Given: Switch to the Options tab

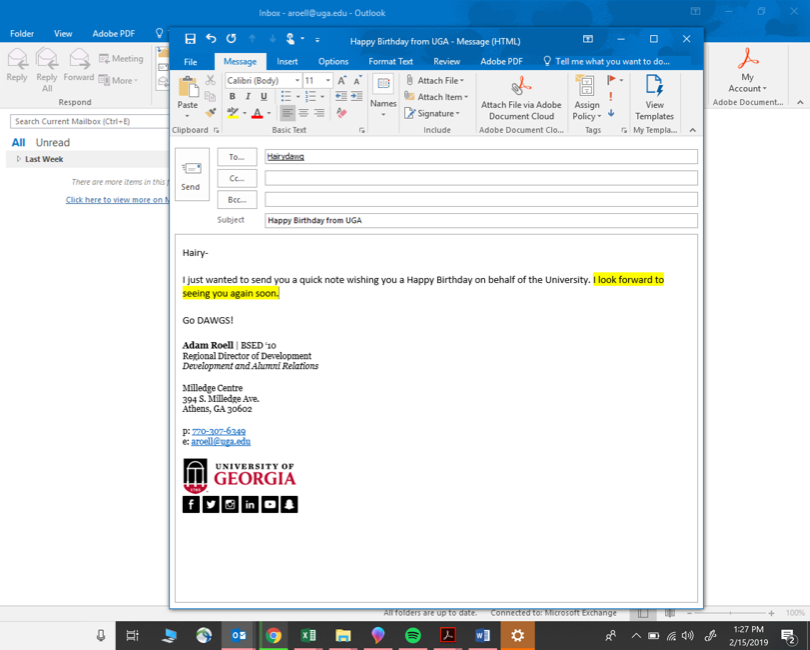Looking at the screenshot, I should click(x=333, y=61).
